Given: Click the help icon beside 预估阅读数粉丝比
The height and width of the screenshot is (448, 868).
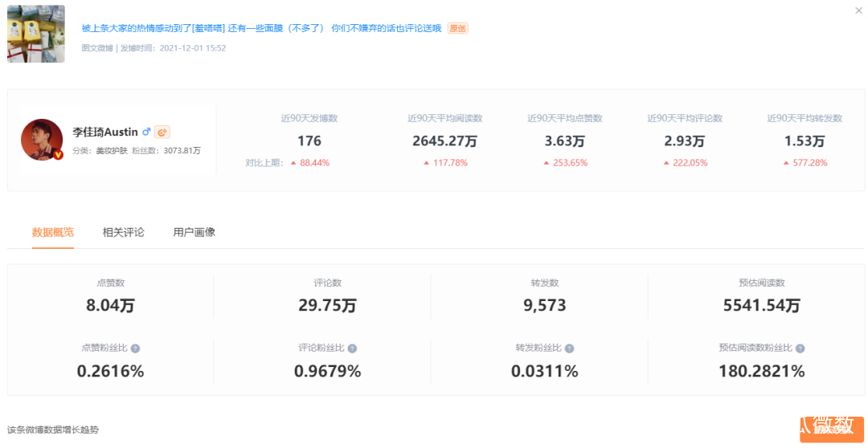Looking at the screenshot, I should point(800,348).
